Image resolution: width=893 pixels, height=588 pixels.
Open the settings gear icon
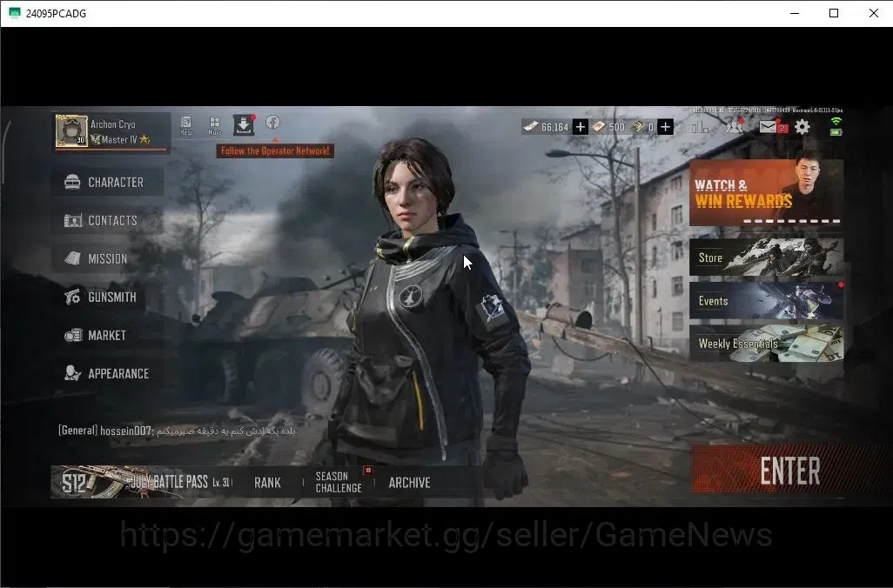click(x=802, y=126)
